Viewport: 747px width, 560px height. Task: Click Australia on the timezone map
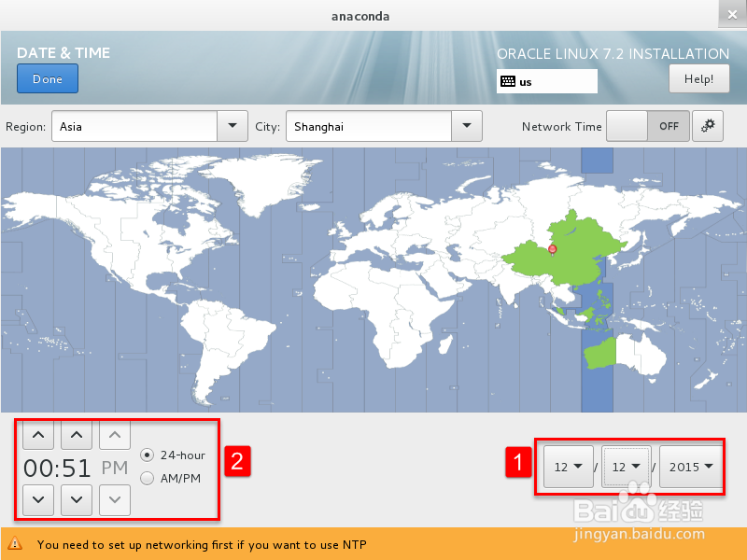pos(627,355)
